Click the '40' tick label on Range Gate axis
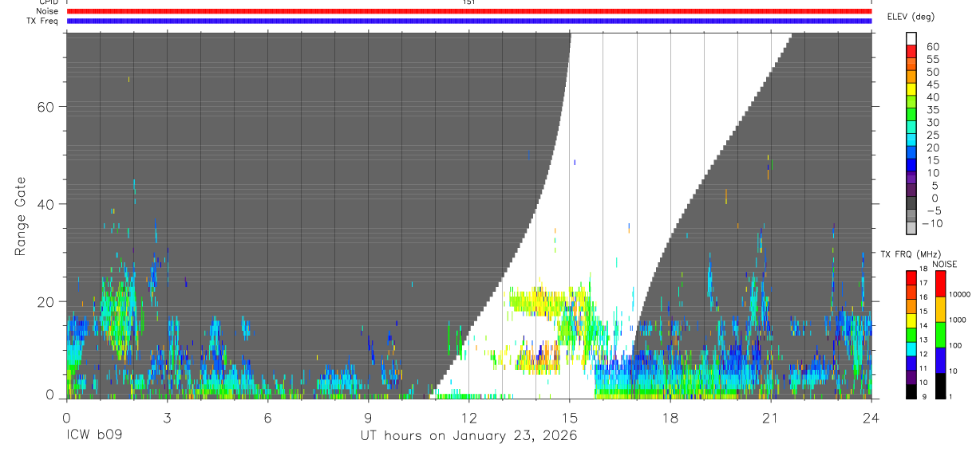980x452 pixels. point(45,204)
